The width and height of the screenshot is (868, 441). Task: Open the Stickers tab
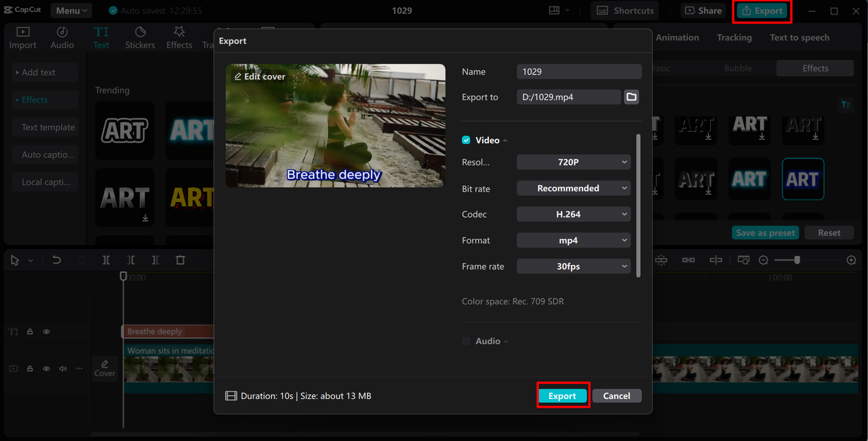[x=140, y=38]
